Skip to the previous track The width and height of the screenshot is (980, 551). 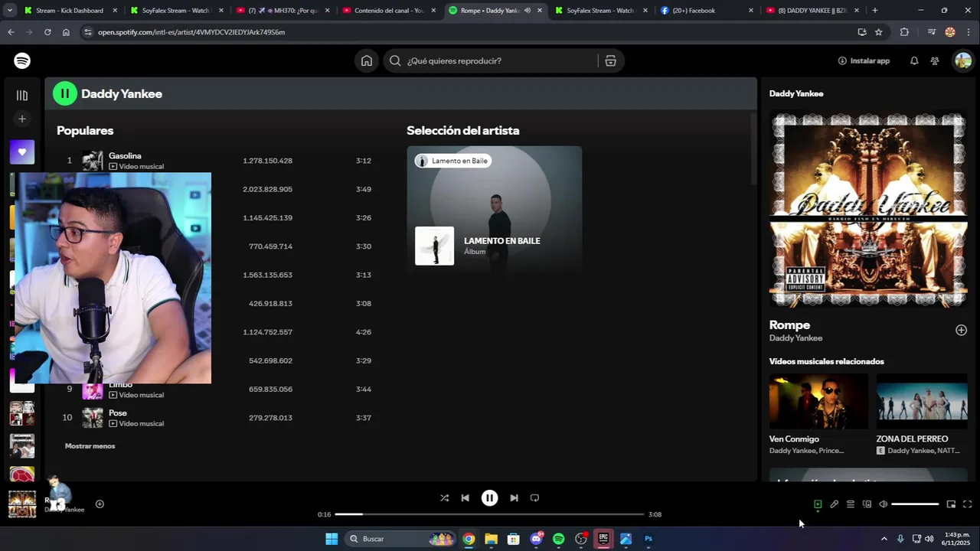[465, 497]
